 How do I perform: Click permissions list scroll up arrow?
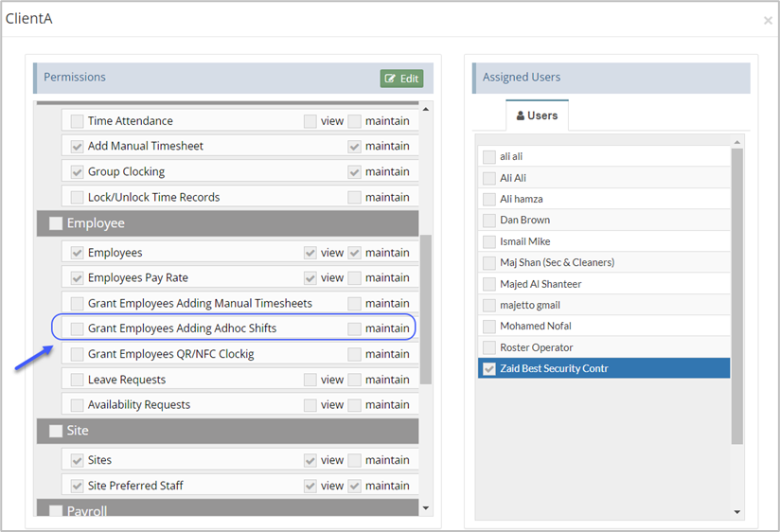pos(426,109)
